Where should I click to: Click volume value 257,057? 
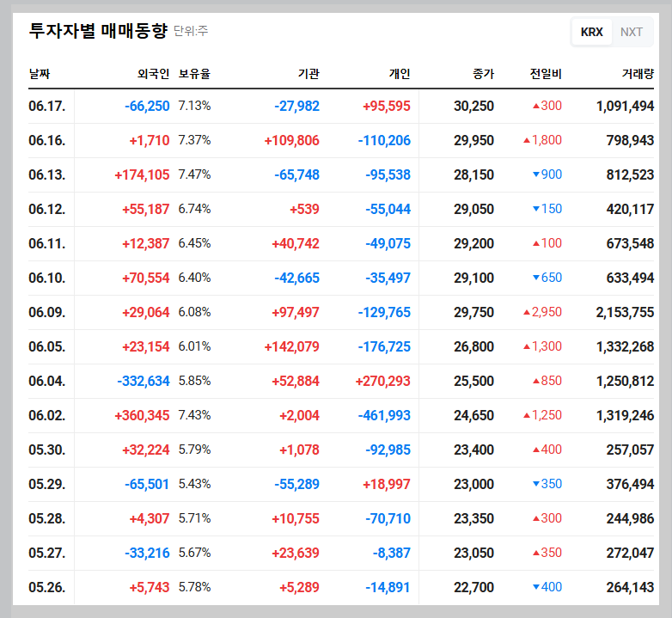(x=630, y=450)
